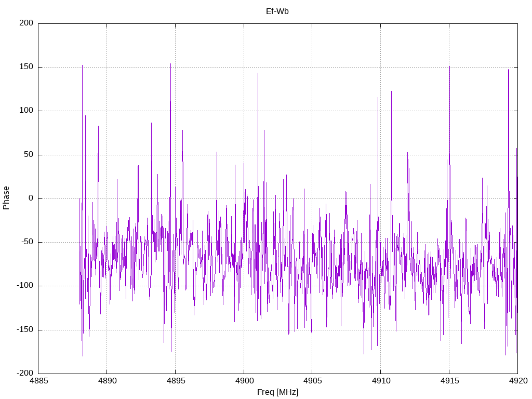Click the x-axis tick label 4895
532x399 pixels.
tap(176, 381)
